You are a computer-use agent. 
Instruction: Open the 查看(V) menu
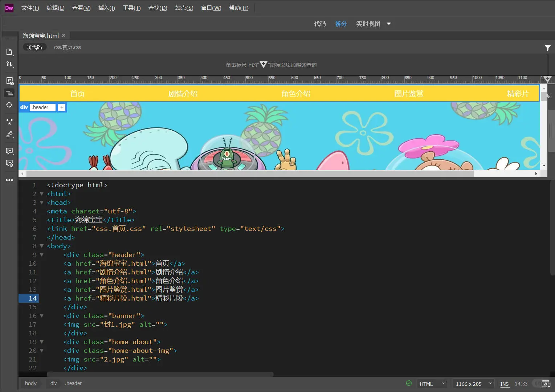tap(81, 8)
